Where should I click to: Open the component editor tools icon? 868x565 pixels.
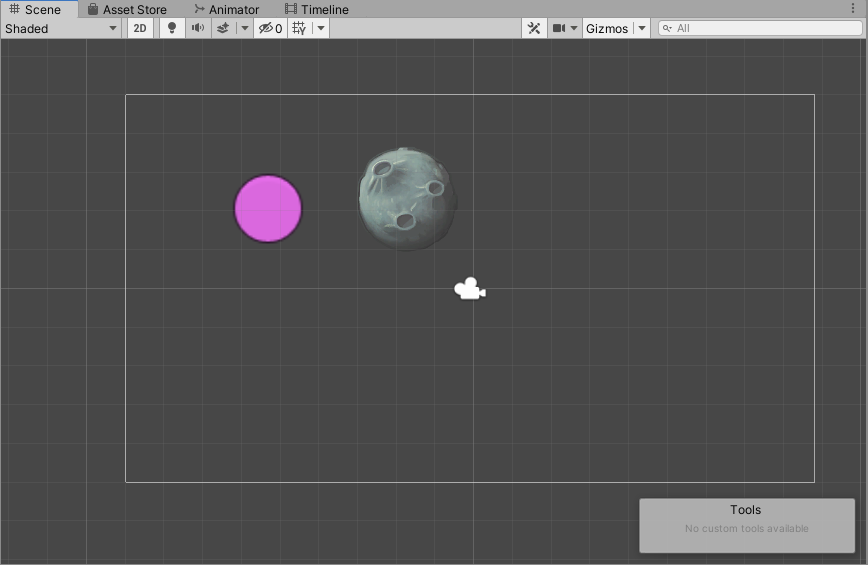(x=534, y=28)
